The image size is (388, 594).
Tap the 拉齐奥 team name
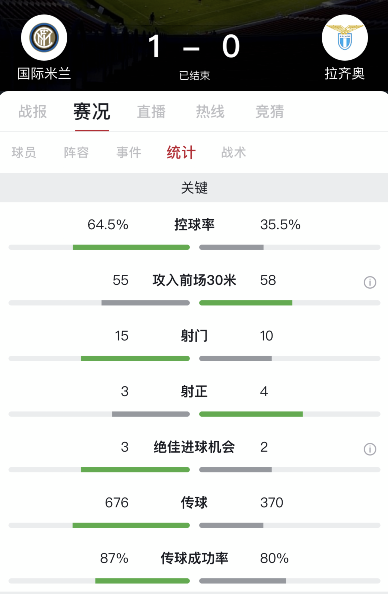344,73
